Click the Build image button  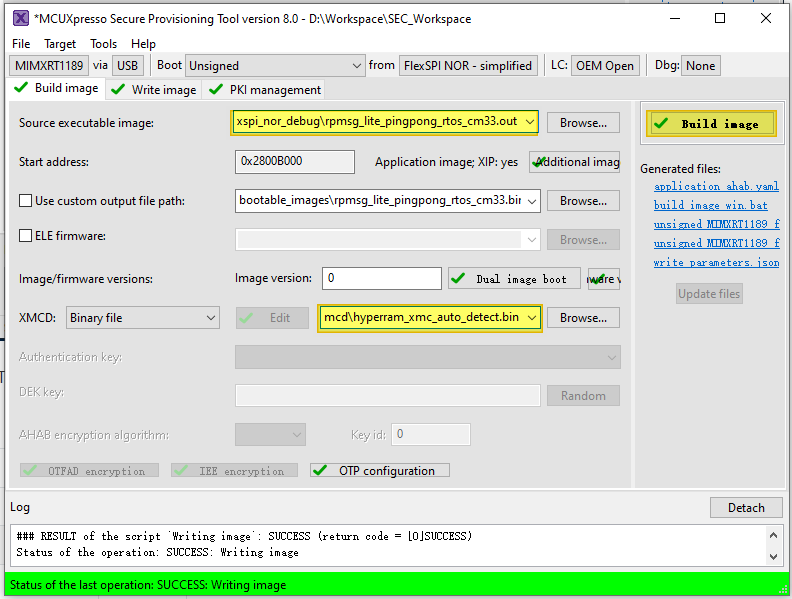[x=711, y=123]
